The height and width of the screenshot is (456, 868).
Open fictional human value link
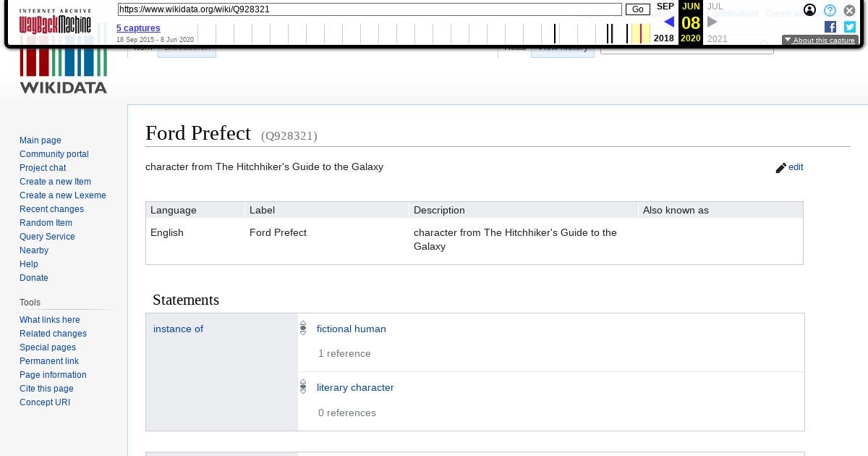[352, 329]
